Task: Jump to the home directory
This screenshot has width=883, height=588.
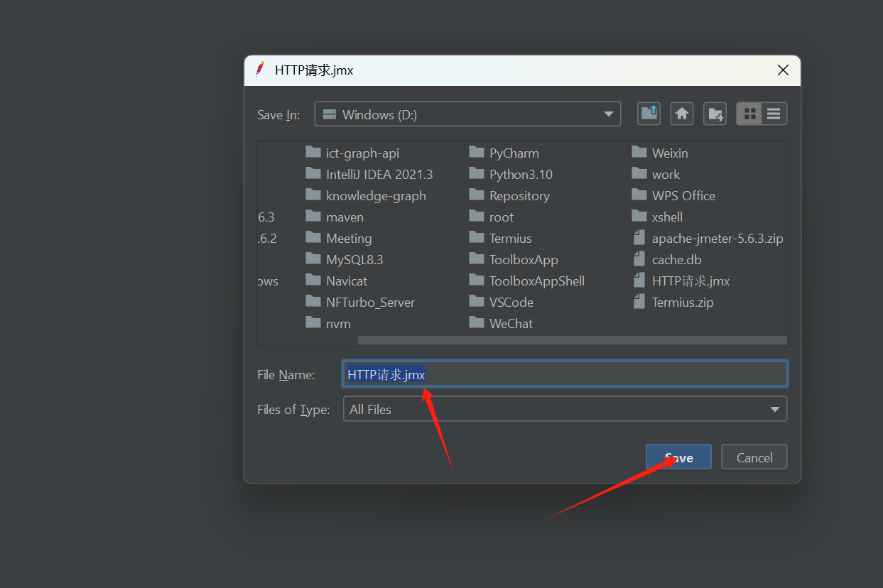Action: pos(682,114)
